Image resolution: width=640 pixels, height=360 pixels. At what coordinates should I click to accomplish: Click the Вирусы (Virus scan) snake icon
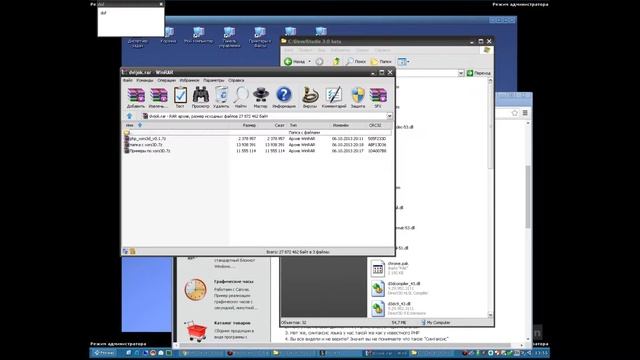point(310,97)
